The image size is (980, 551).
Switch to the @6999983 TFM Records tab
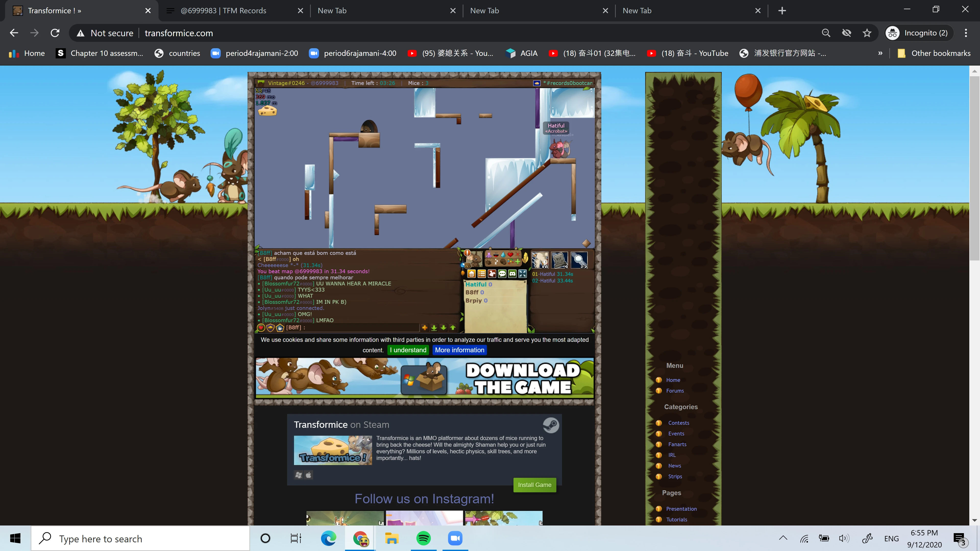point(234,11)
